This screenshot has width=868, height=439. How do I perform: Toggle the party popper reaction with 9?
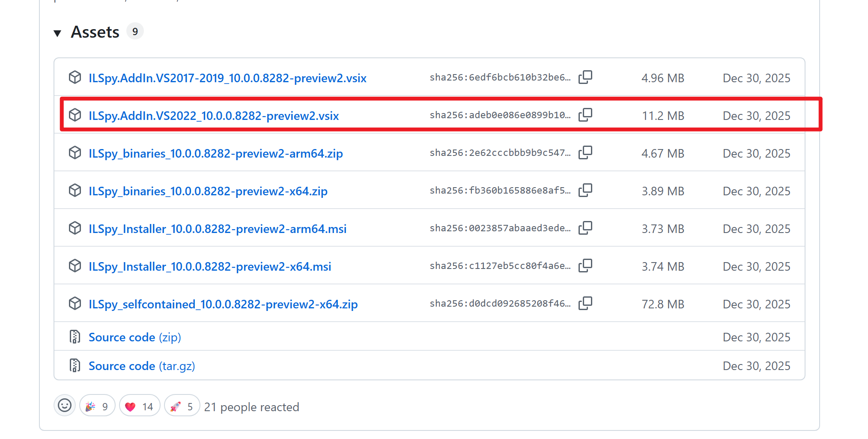click(97, 406)
